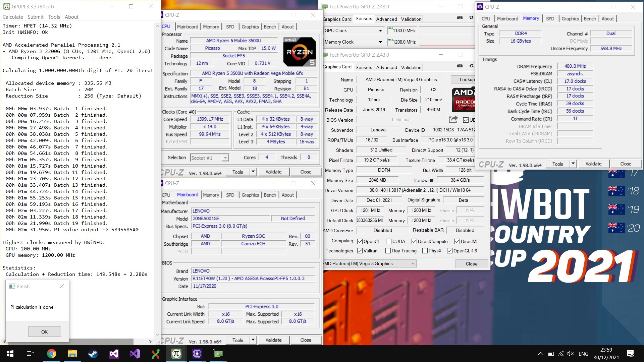Click the refresh icon in GPU-Z Sensors window
The image size is (644, 362).
click(471, 18)
